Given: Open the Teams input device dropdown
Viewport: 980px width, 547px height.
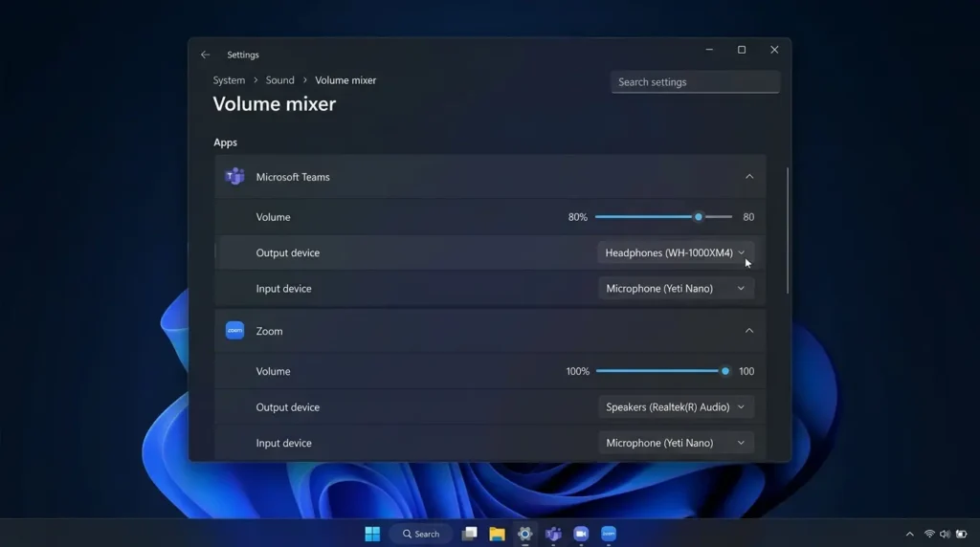Looking at the screenshot, I should point(676,289).
